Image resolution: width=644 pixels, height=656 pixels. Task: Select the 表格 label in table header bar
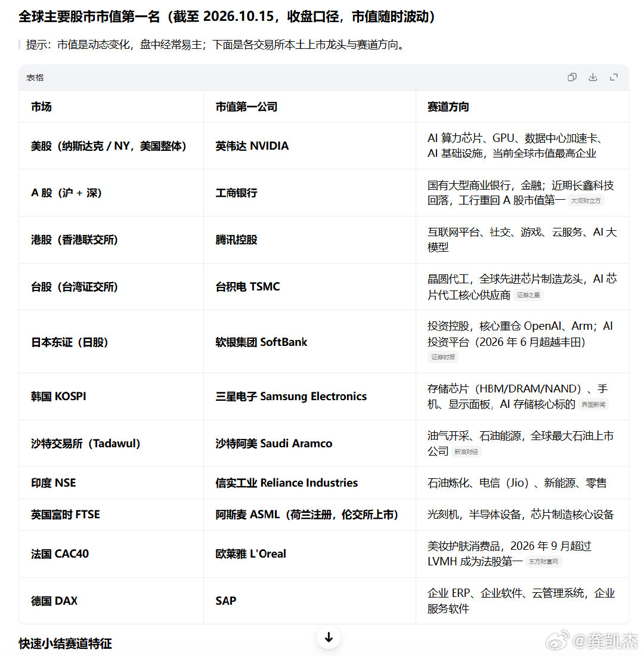[35, 78]
